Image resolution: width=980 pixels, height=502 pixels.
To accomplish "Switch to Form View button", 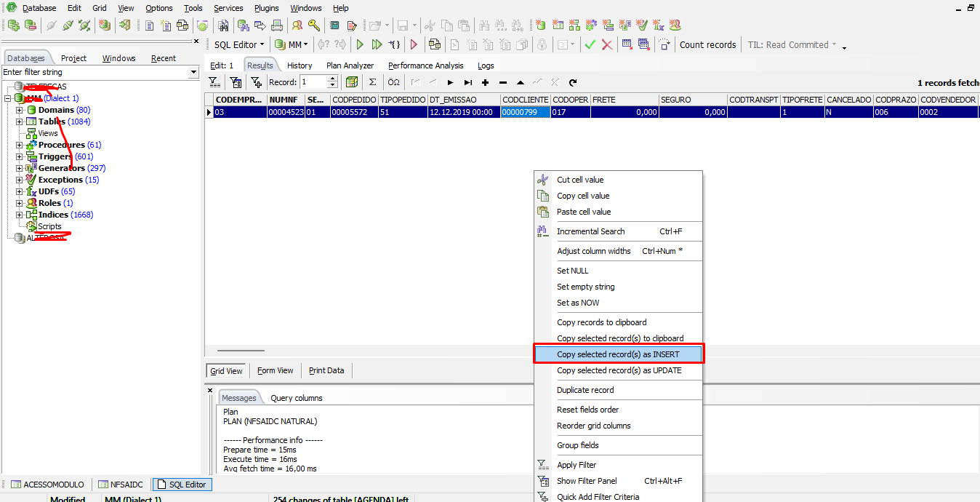I will pyautogui.click(x=276, y=370).
